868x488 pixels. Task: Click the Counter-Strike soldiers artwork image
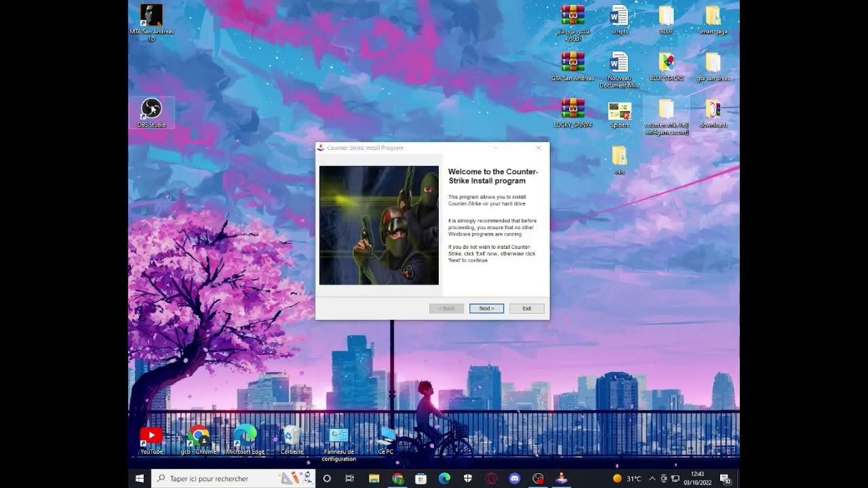point(379,225)
